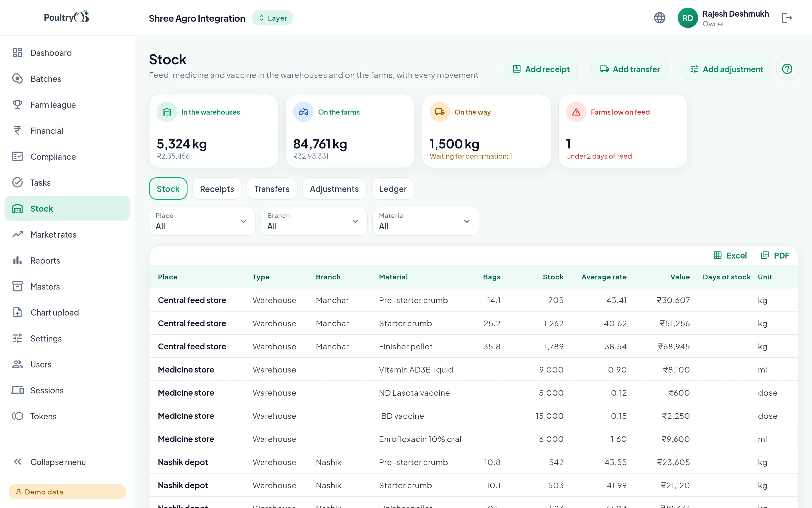Click the Tokens icon in sidebar

[17, 416]
